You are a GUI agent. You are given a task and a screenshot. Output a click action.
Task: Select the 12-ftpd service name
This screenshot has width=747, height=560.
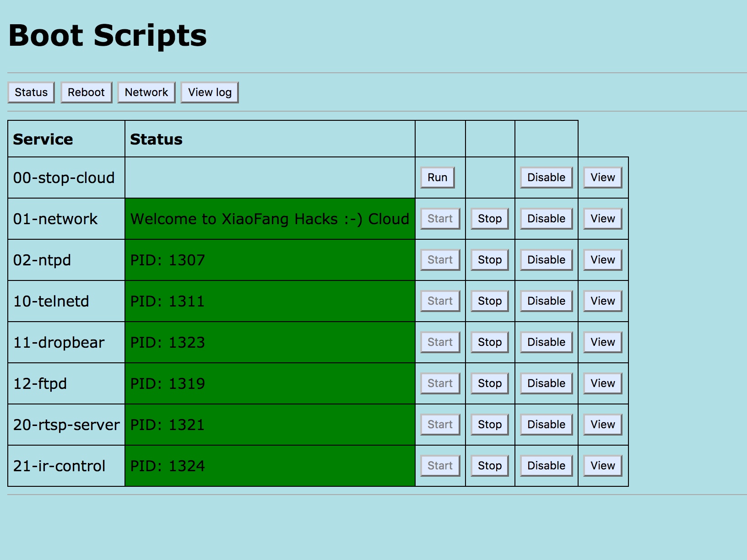[x=40, y=384]
